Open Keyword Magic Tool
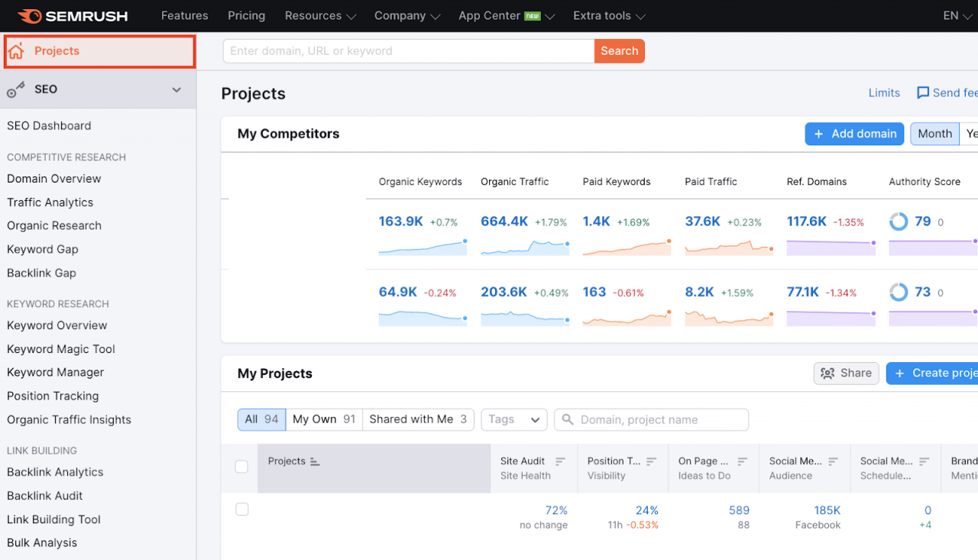Image resolution: width=978 pixels, height=560 pixels. (61, 349)
